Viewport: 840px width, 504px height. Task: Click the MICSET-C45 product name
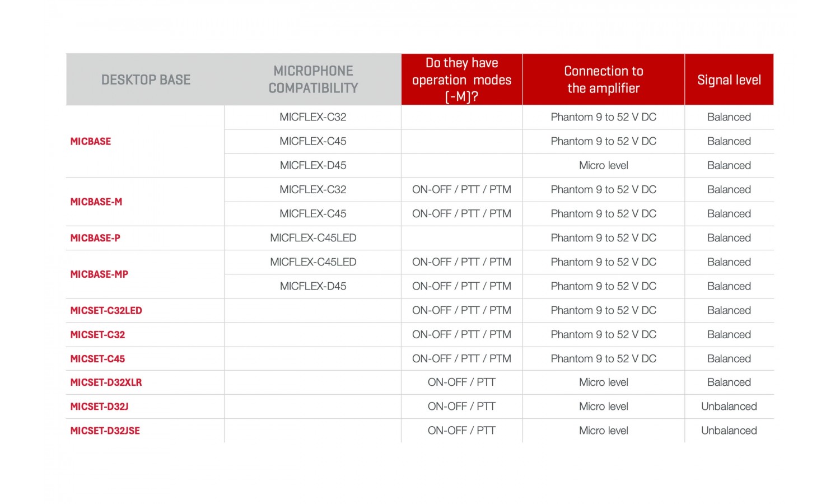click(97, 359)
